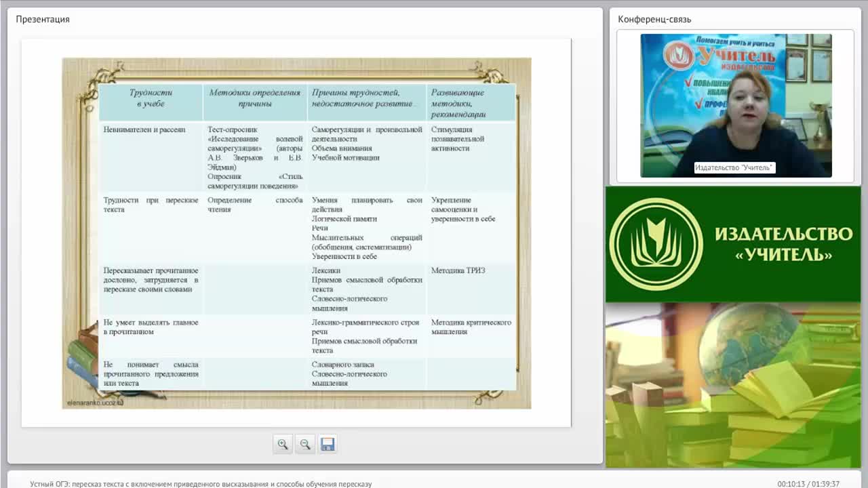Click the Издательство Учитель logo emblem

pos(656,245)
